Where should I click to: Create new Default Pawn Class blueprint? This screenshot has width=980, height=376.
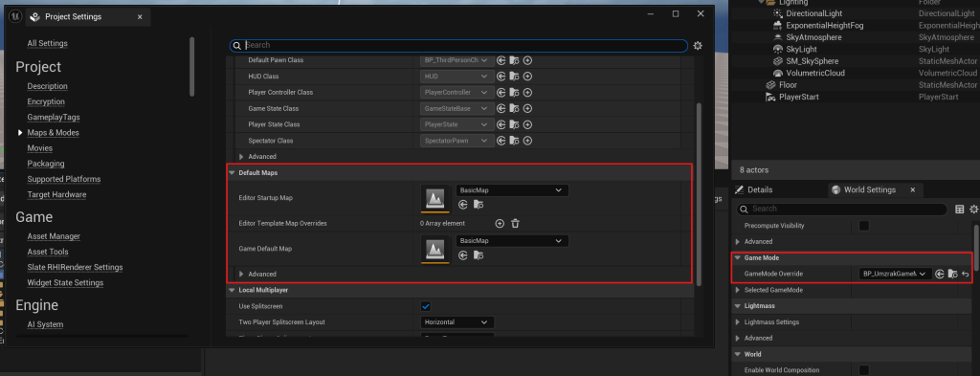click(x=527, y=60)
